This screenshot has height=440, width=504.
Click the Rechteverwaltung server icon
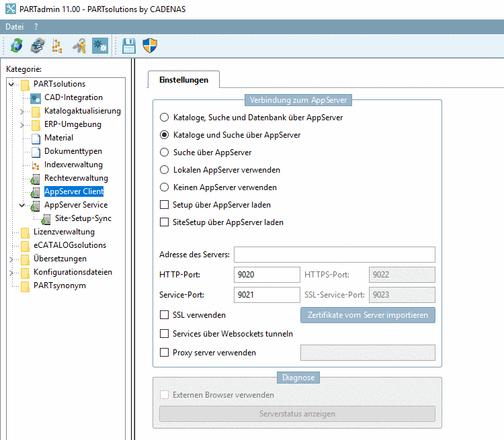click(36, 179)
